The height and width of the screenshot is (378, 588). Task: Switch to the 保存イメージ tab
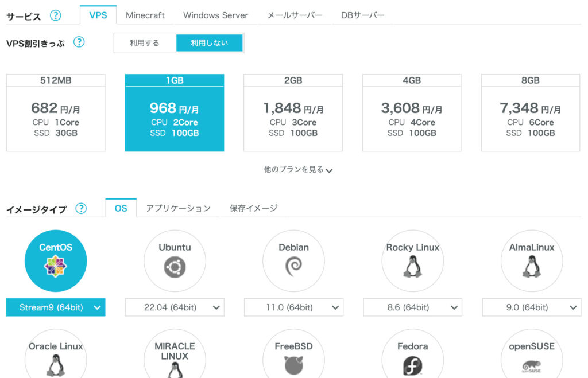click(253, 208)
